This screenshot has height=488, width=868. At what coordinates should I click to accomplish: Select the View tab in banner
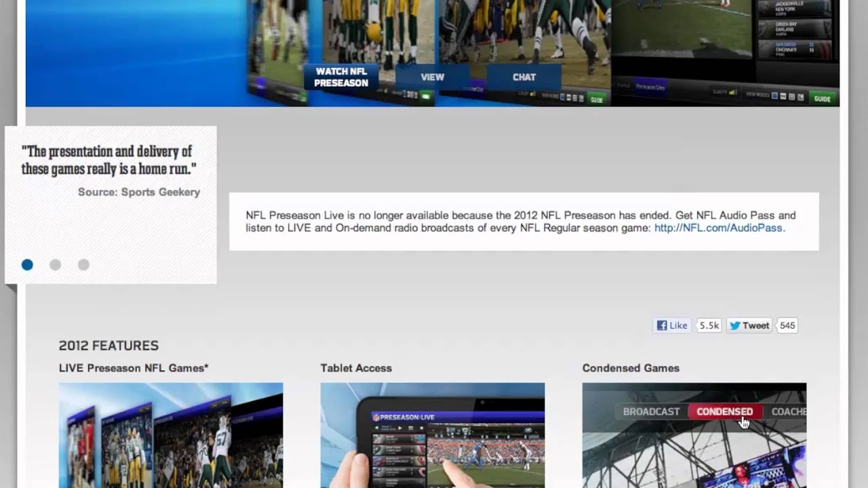[x=432, y=77]
